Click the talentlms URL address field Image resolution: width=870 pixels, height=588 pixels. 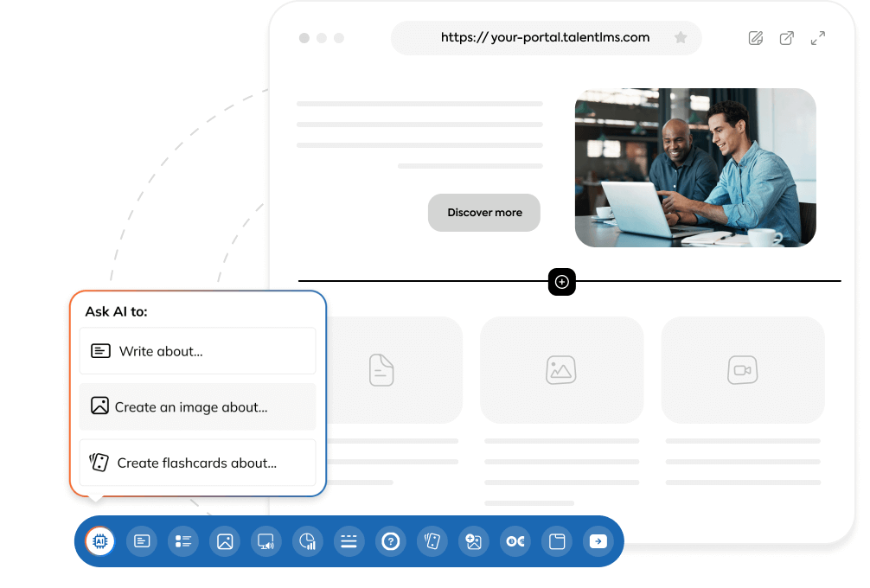545,38
